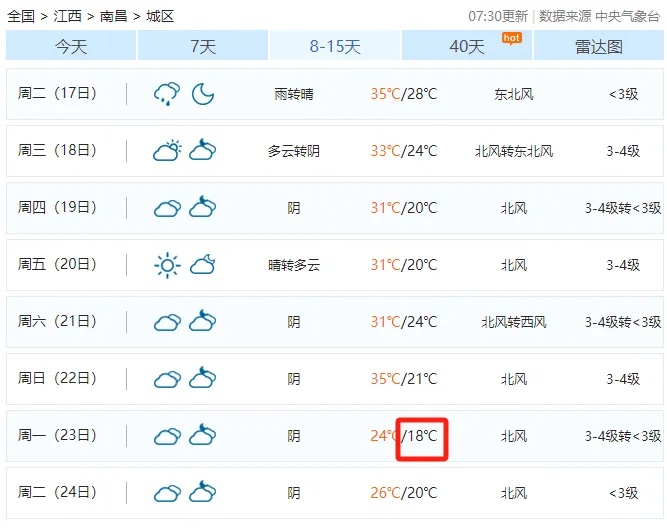Click the 城区 breadcrumb link
This screenshot has height=528, width=667.
coord(160,16)
